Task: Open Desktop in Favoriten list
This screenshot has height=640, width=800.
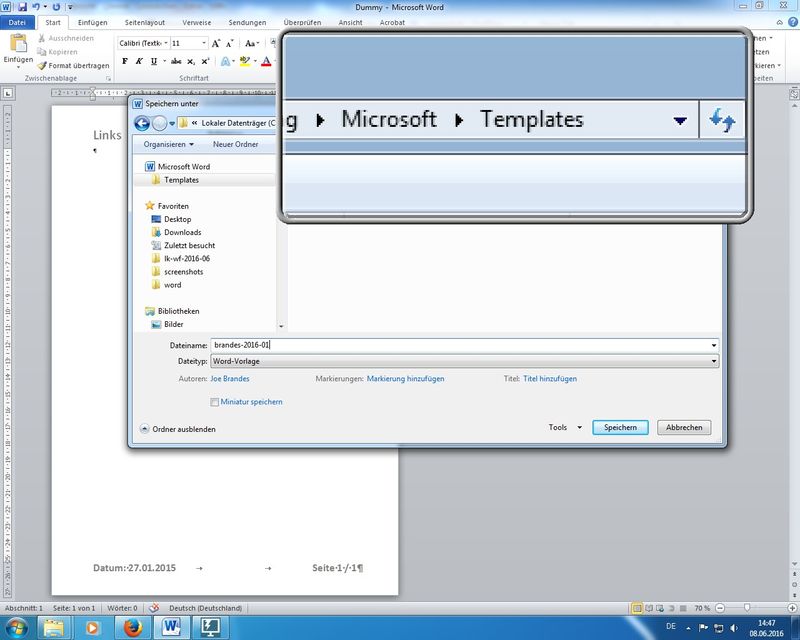Action: pyautogui.click(x=171, y=219)
